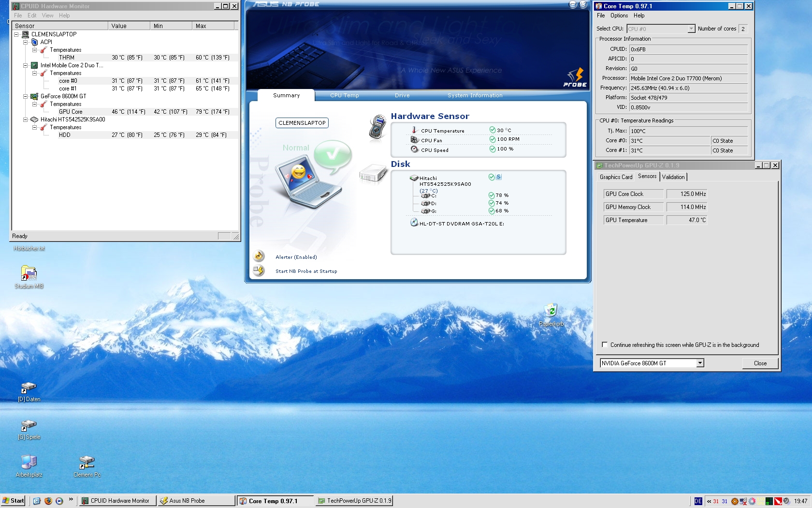Click the CPU Temperature thermometer icon in NB Probe
Viewport: 812px width, 508px height.
click(x=414, y=130)
